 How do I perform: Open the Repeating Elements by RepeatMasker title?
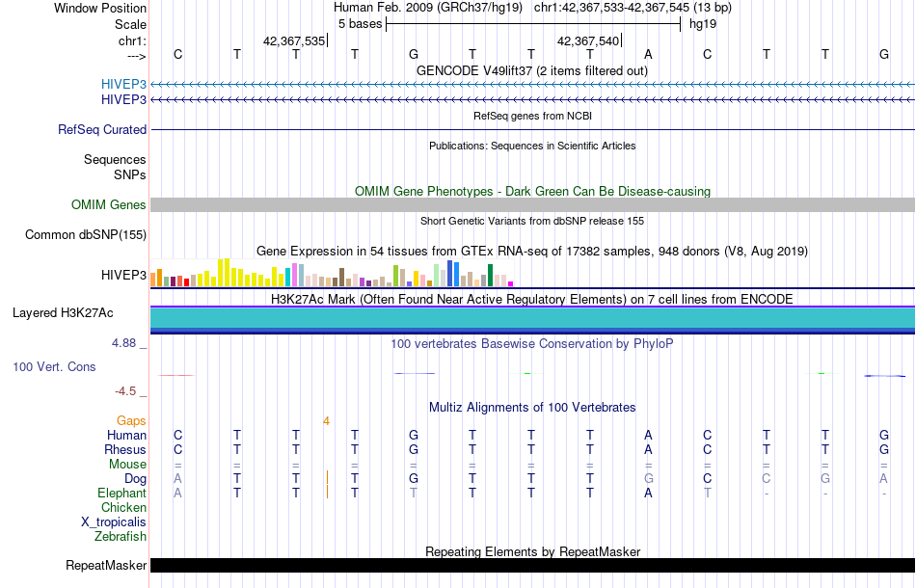tap(532, 551)
